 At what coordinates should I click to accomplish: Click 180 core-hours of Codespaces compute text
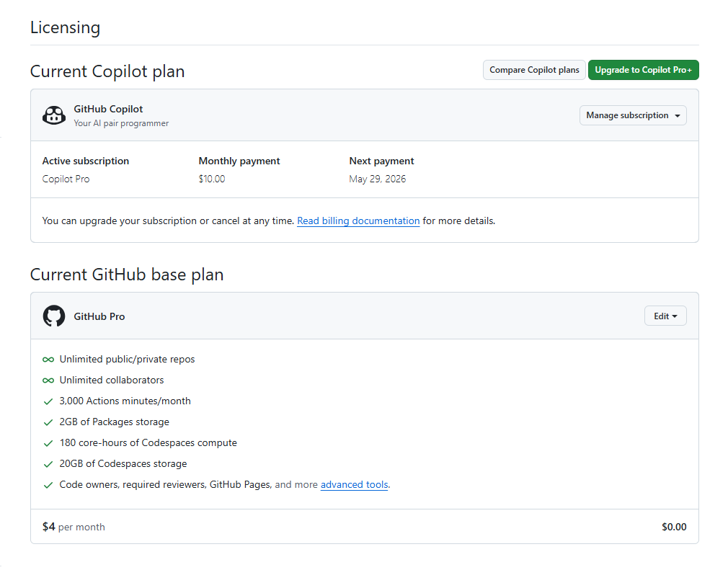click(x=148, y=443)
